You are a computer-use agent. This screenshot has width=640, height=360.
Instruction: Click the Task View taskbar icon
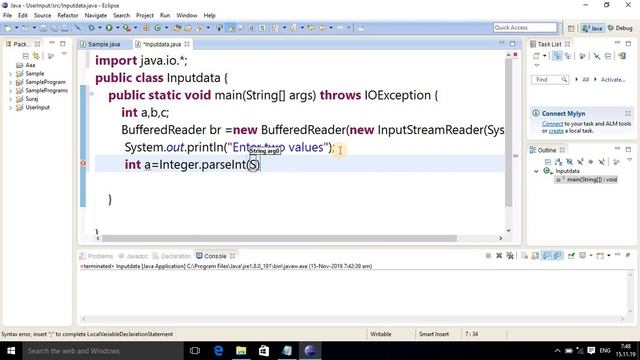click(195, 351)
